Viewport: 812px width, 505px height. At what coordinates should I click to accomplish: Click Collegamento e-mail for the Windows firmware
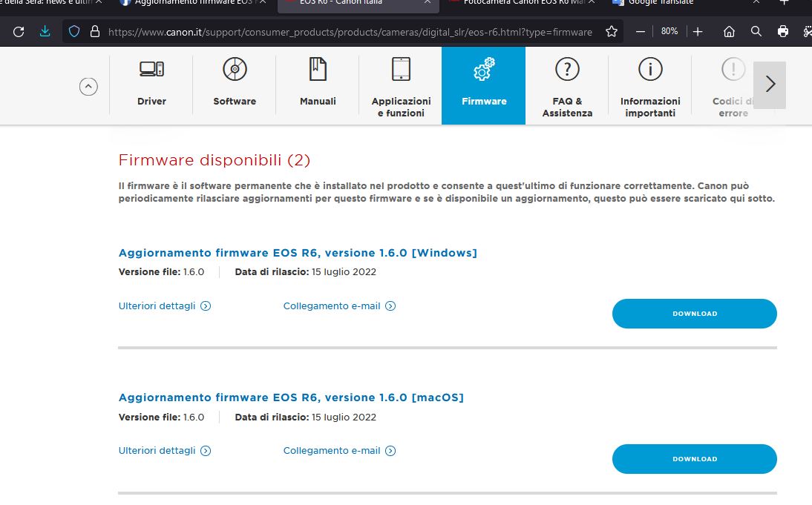339,306
